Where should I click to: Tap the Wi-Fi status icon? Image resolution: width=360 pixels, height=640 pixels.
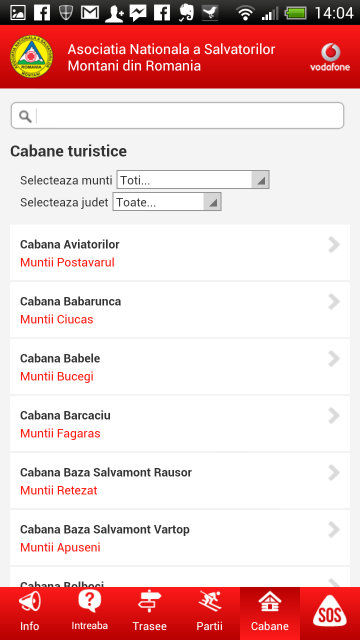pos(245,13)
